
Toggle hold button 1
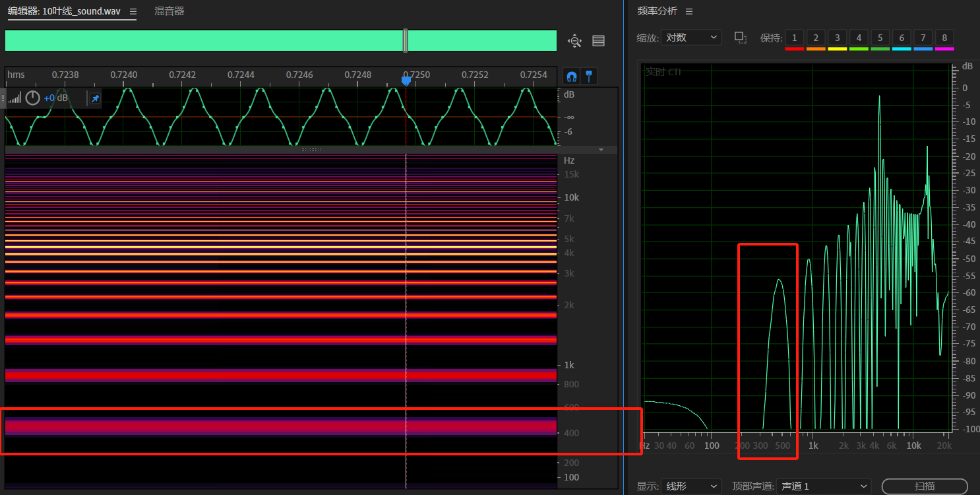click(x=795, y=38)
